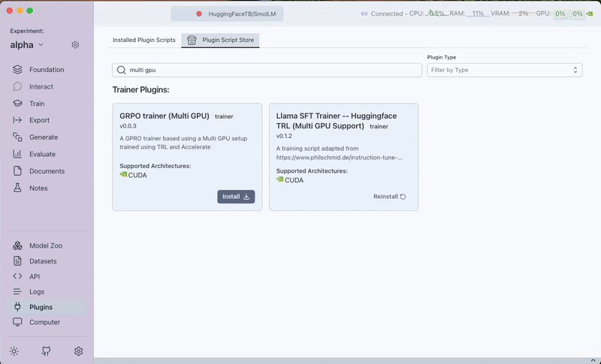Image resolution: width=601 pixels, height=364 pixels.
Task: Open the Interact chat page
Action: pyautogui.click(x=41, y=86)
